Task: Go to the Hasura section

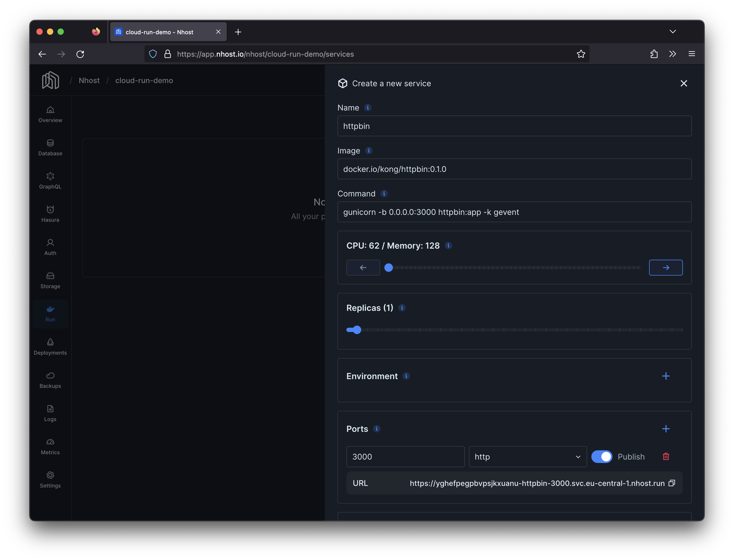Action: point(50,214)
